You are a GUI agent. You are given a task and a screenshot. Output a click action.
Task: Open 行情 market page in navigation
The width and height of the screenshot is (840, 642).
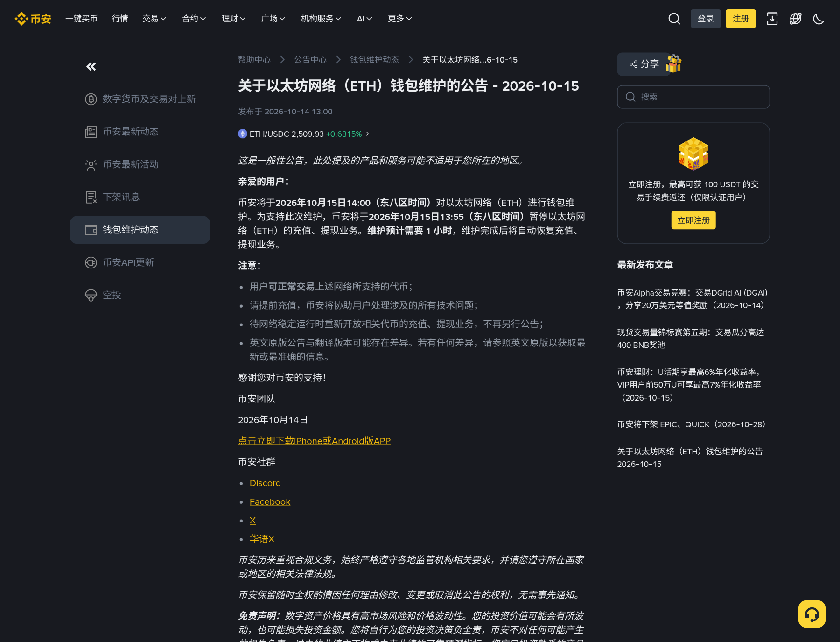pos(120,19)
